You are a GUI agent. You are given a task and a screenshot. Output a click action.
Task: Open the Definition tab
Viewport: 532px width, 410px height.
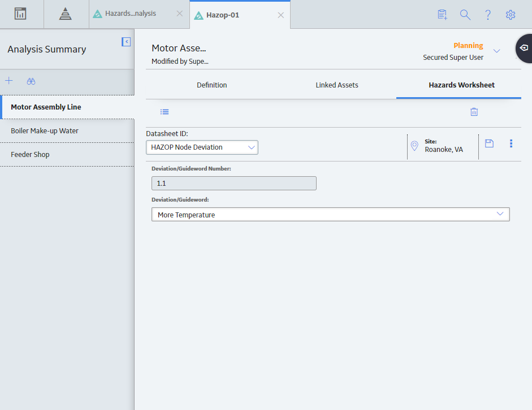click(211, 85)
